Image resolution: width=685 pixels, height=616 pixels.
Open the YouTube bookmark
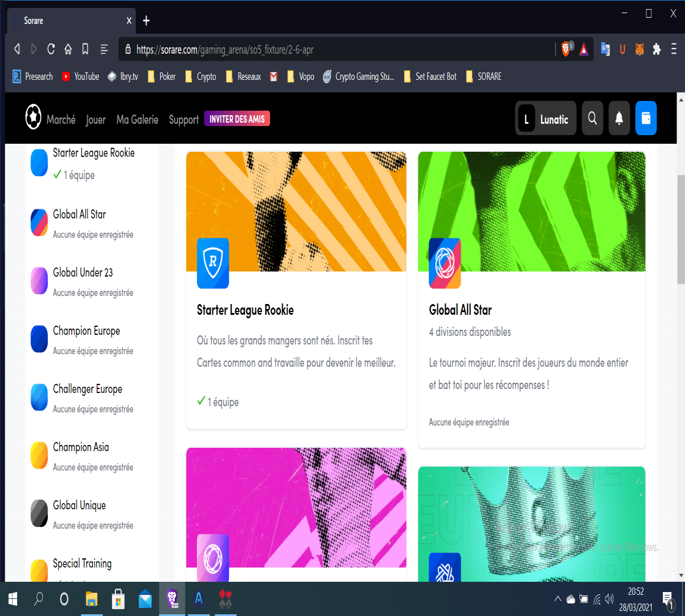coord(80,76)
